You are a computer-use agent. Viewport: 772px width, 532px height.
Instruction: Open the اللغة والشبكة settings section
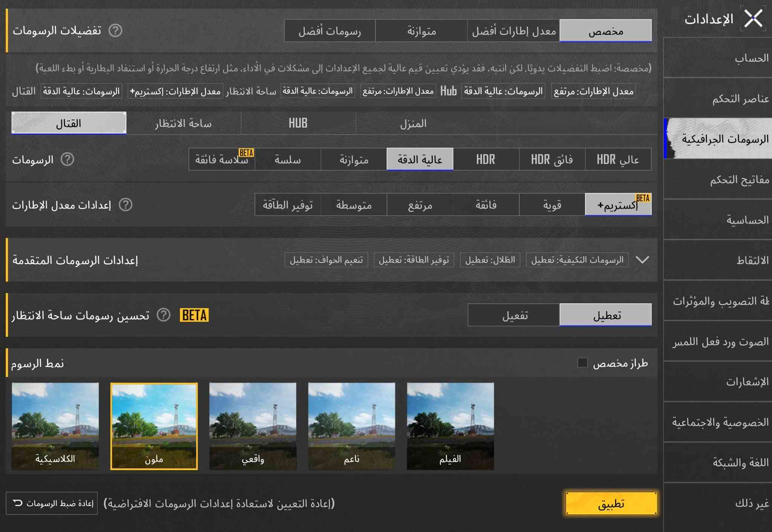coord(718,462)
